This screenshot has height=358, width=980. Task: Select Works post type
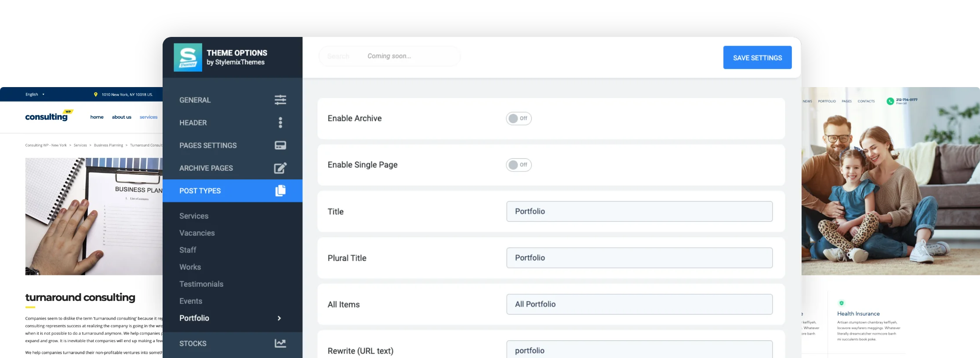[x=190, y=267]
